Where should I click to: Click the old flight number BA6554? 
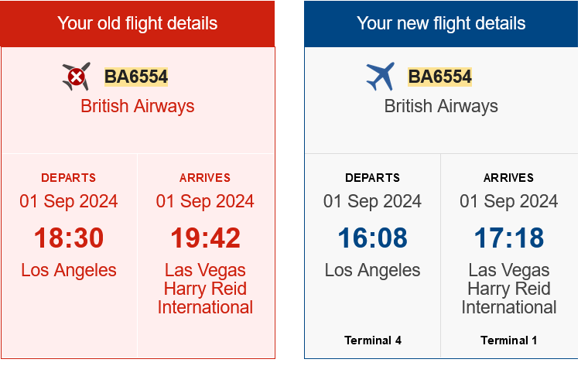tap(136, 77)
